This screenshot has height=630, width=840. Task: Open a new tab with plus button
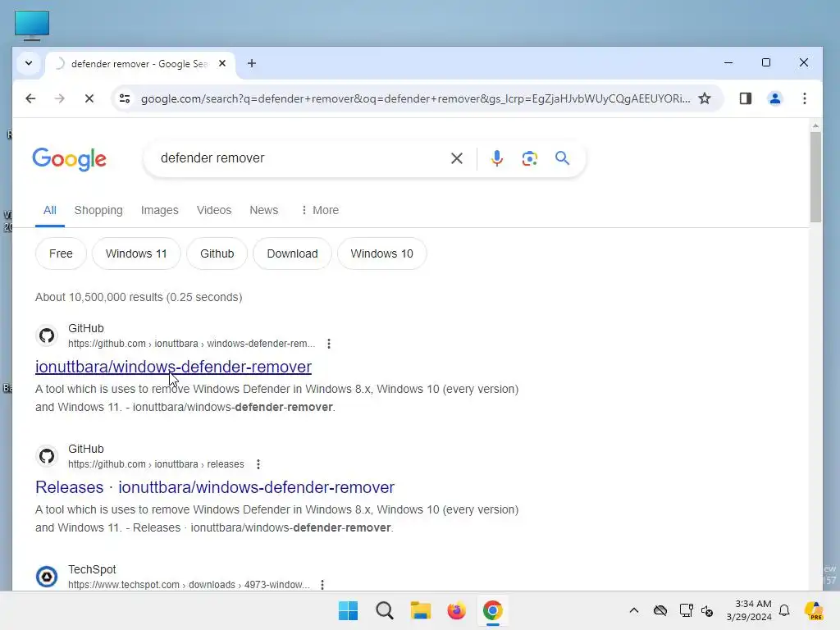tap(251, 63)
